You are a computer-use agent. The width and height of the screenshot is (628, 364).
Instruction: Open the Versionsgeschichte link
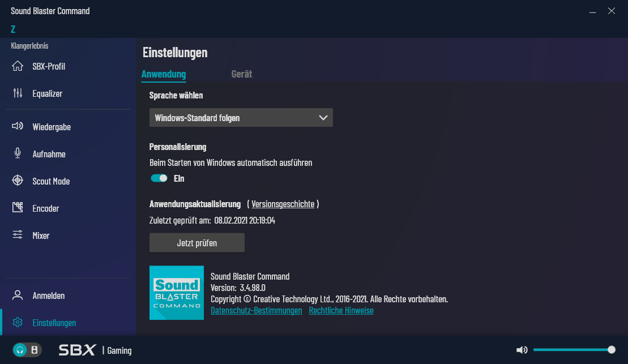(x=283, y=204)
